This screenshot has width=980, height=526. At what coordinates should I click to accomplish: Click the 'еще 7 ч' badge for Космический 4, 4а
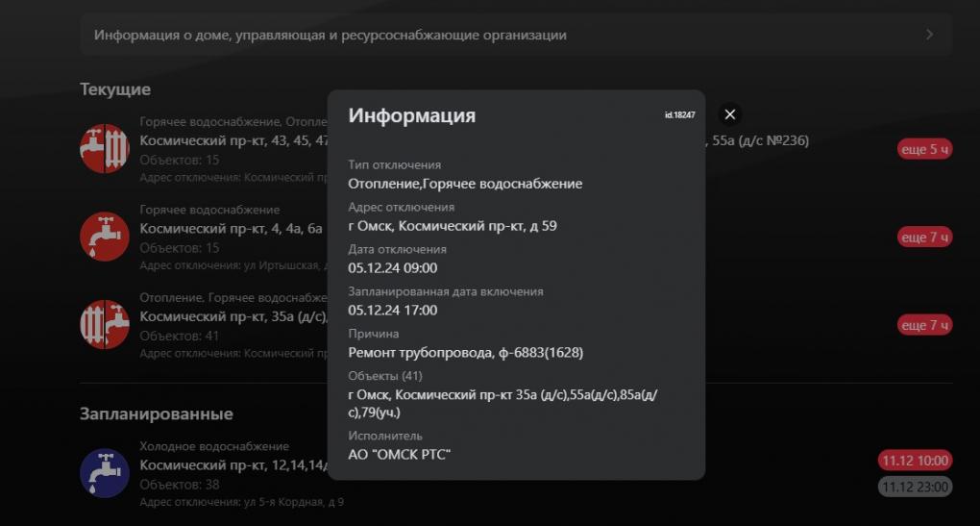pos(924,238)
